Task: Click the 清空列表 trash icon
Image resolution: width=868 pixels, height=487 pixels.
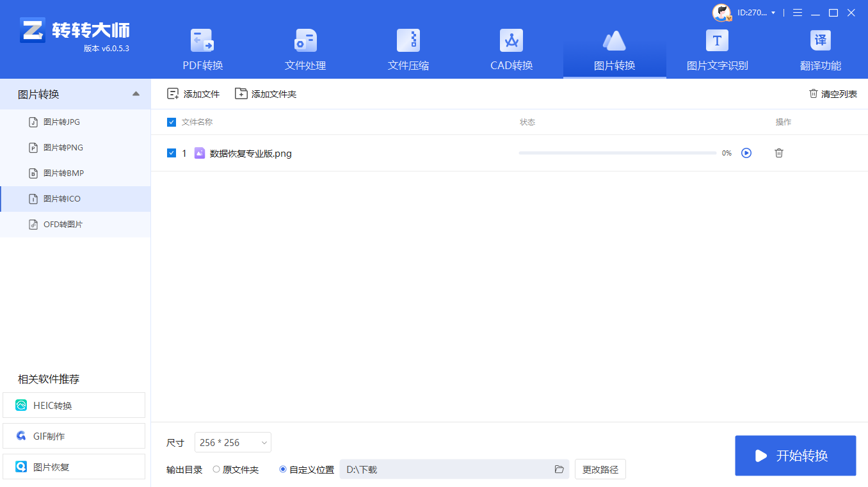Action: click(x=814, y=94)
